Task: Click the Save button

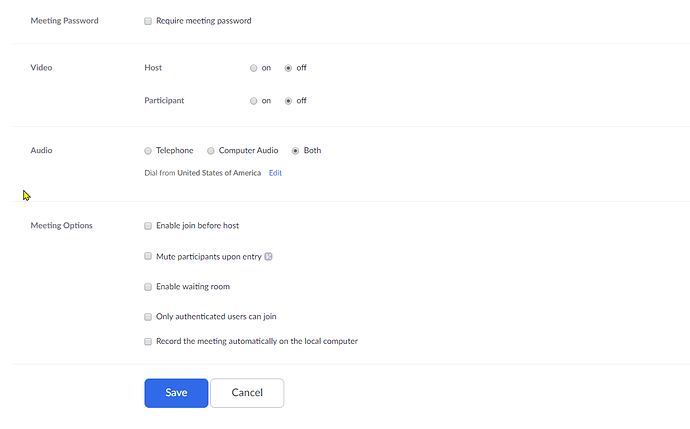Action: click(176, 393)
